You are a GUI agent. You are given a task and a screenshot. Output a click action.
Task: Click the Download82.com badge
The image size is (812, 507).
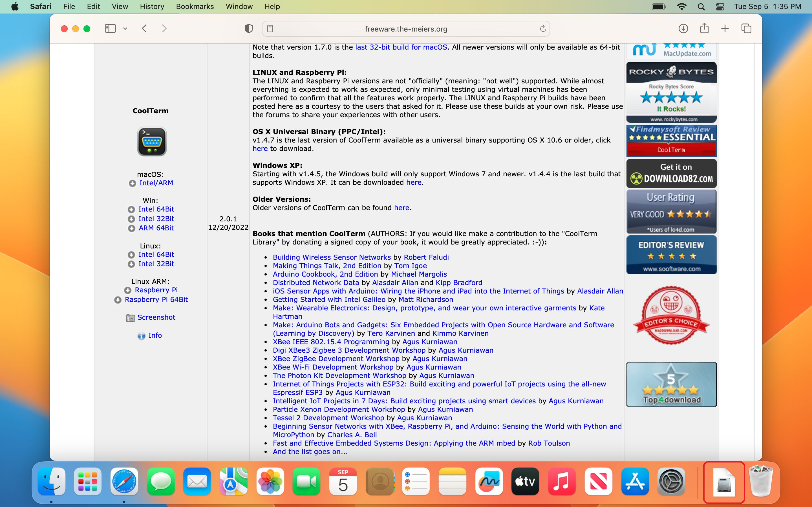point(671,173)
